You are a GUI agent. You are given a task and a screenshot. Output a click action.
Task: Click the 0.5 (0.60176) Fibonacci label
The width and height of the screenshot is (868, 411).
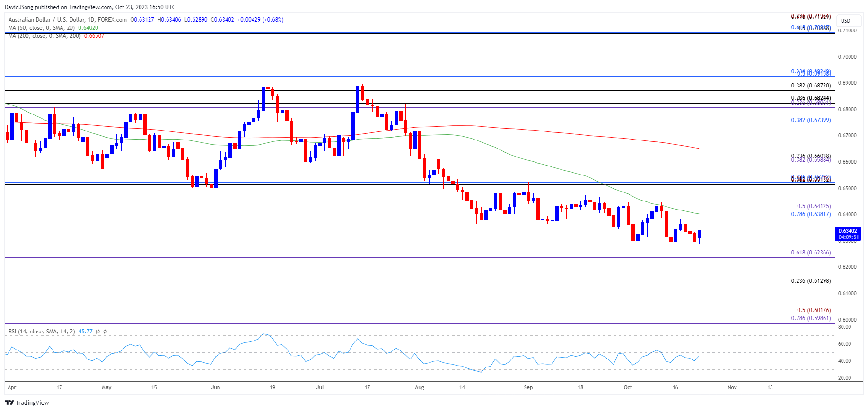click(x=814, y=310)
